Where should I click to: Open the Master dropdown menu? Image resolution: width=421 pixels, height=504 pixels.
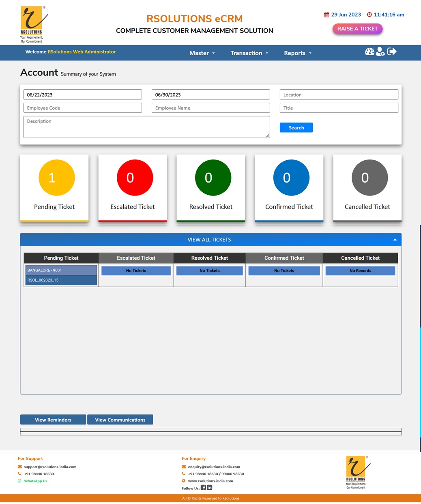click(202, 53)
